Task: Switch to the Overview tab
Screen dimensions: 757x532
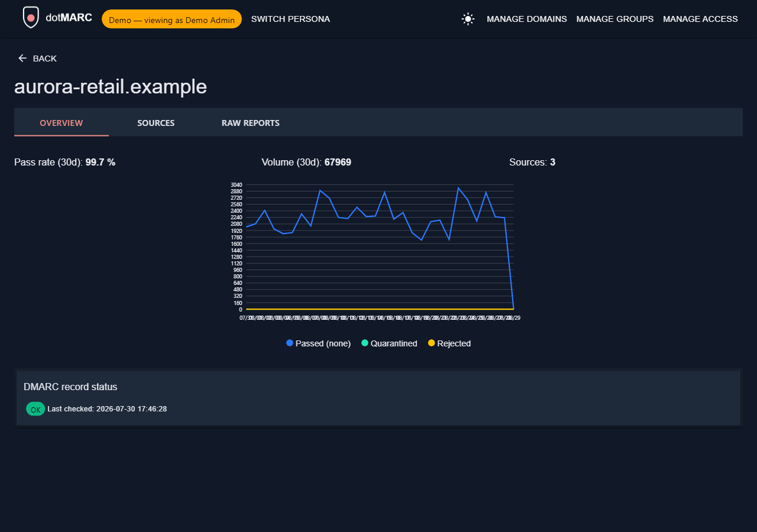Action: [x=62, y=123]
